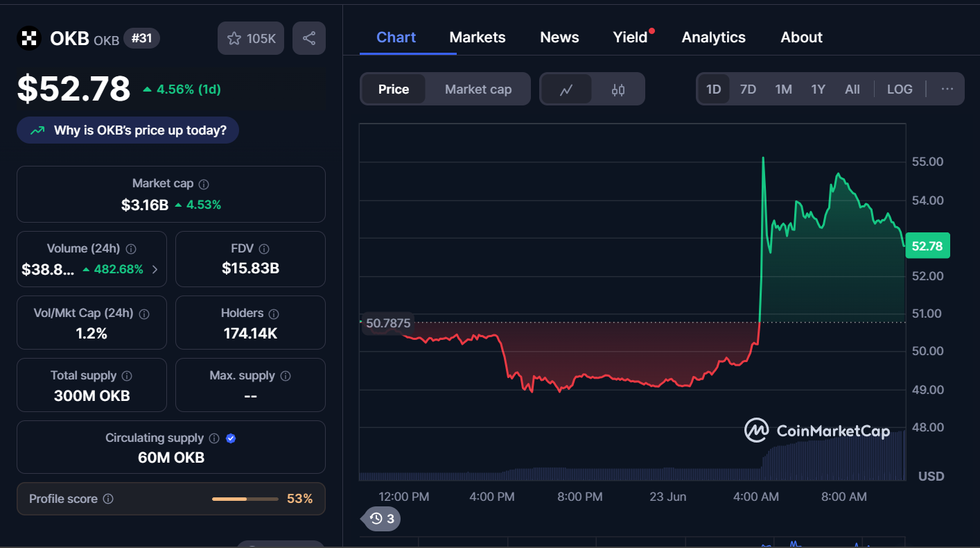980x548 pixels.
Task: Select the 1Y time range
Action: coord(819,89)
